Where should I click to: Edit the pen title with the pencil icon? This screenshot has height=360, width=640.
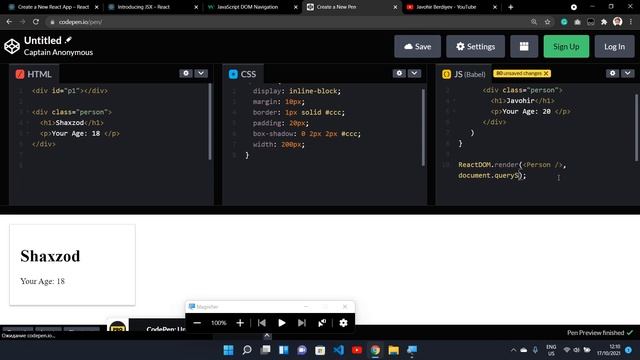(68, 40)
